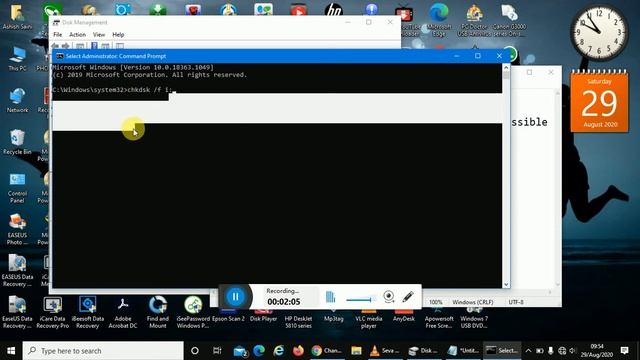The image size is (640, 360).
Task: Open the taskbar clock and date
Action: tap(596, 351)
